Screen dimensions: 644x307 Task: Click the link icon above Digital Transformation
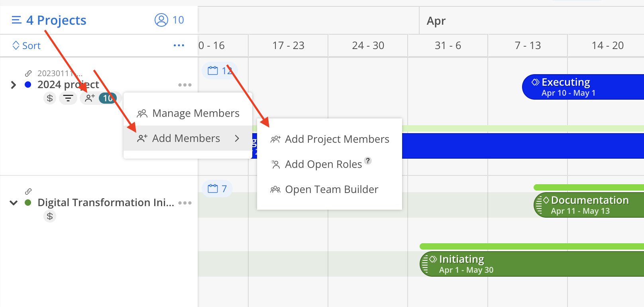28,191
